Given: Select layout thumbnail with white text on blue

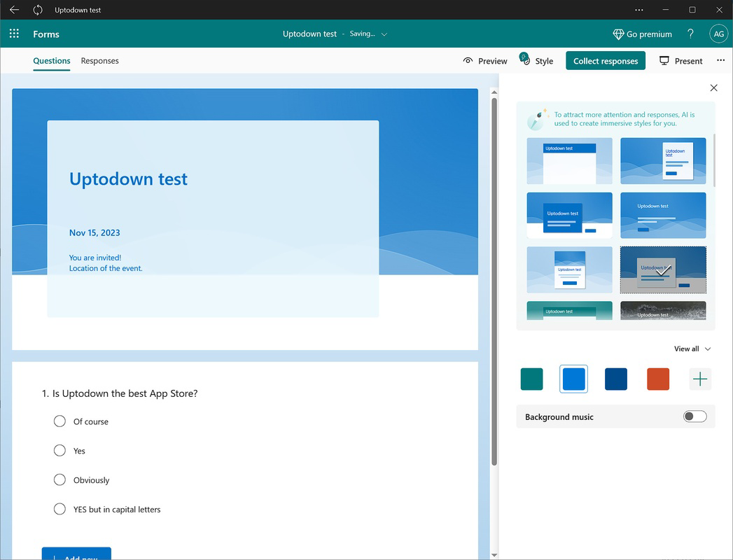Looking at the screenshot, I should click(x=663, y=216).
